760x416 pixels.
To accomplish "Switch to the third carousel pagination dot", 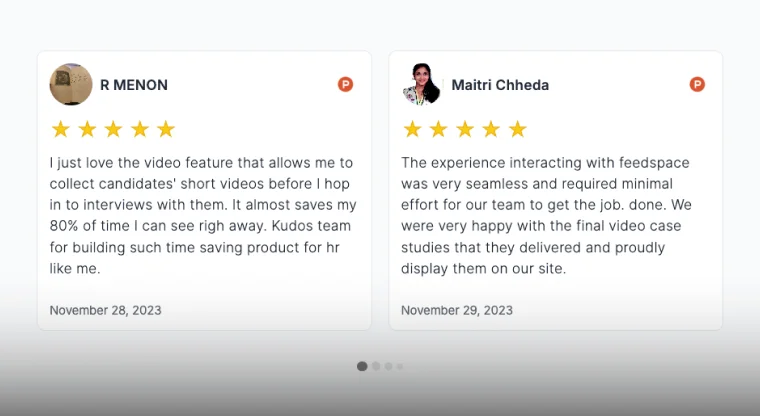I will (x=388, y=366).
